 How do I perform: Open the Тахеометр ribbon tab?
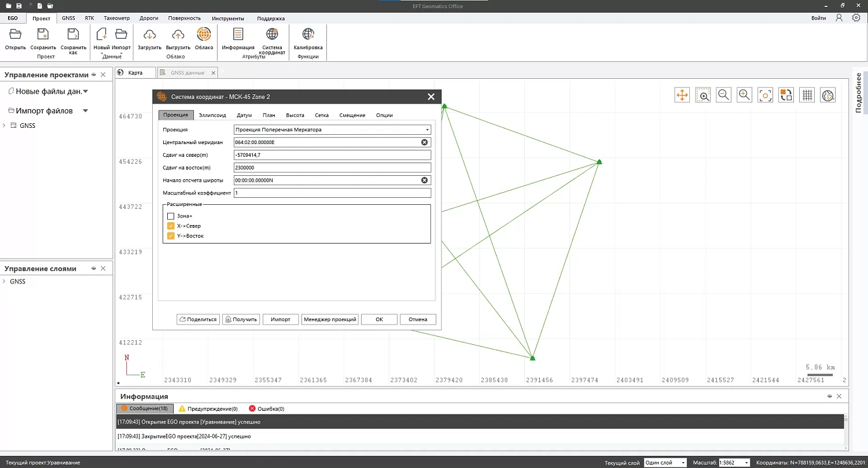tap(116, 18)
